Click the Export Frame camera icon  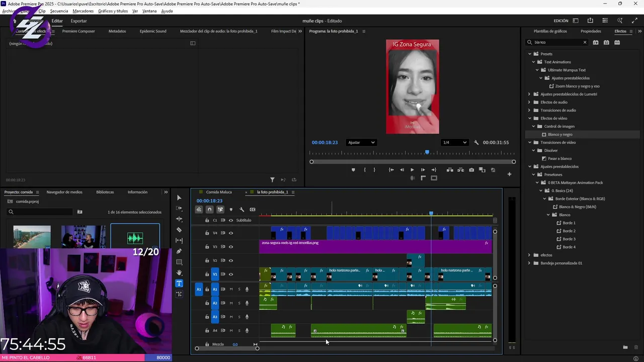tap(471, 170)
